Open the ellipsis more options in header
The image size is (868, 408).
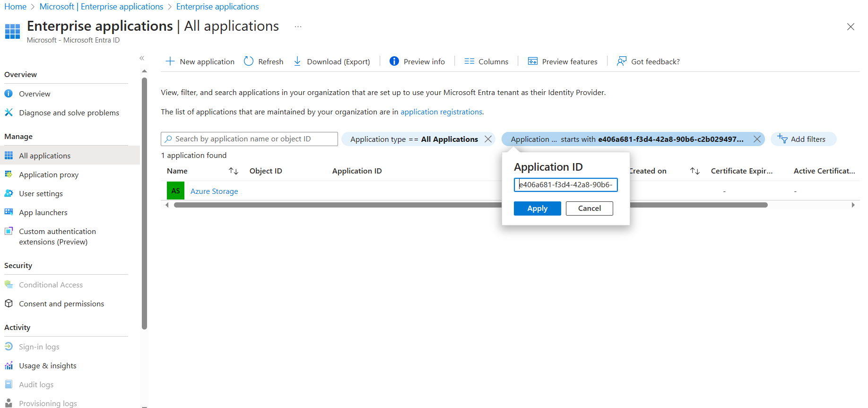tap(298, 27)
